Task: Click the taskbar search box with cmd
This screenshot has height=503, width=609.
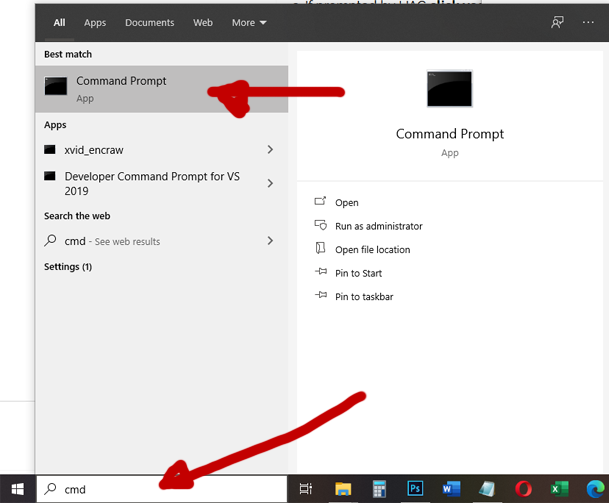Action: coord(162,489)
